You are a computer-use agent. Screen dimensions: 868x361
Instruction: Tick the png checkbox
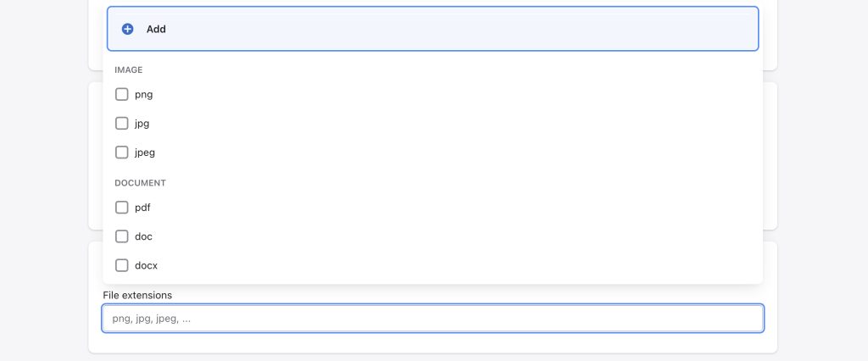point(122,95)
